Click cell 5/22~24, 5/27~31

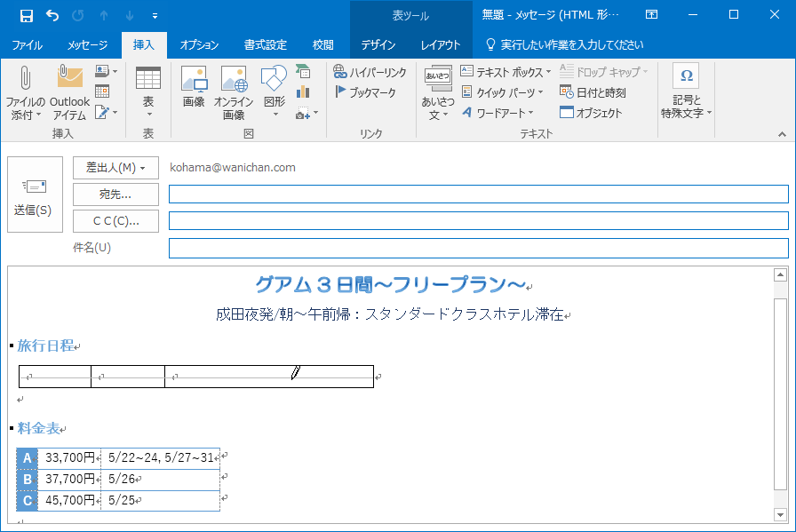(161, 458)
